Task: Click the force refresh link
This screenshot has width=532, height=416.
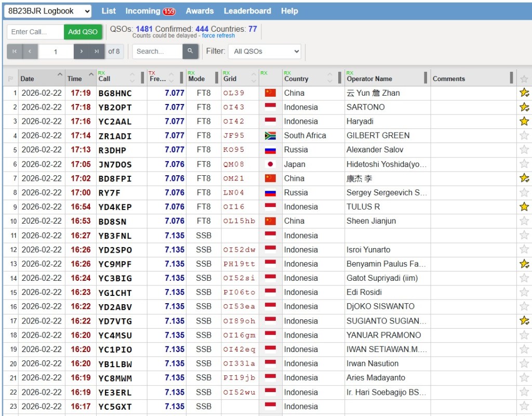Action: tap(218, 36)
